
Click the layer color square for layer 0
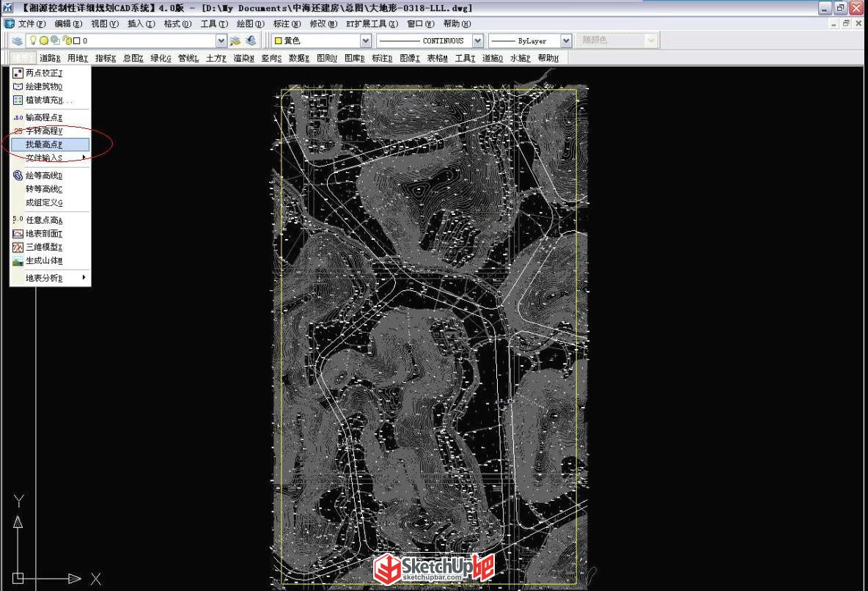click(x=77, y=40)
